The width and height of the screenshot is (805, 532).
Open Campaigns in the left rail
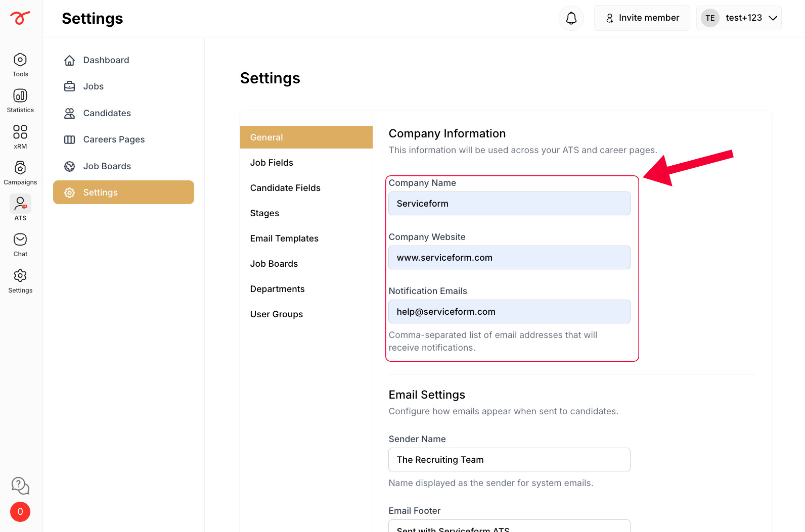(20, 173)
